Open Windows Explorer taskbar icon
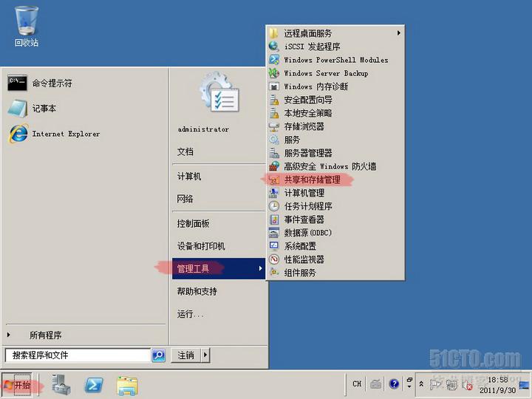This screenshot has width=532, height=399. coord(127,386)
